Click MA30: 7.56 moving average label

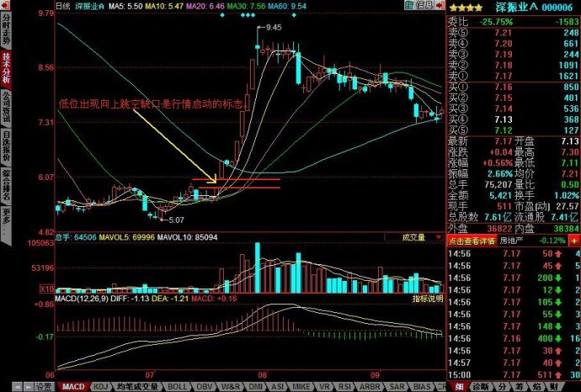(246, 6)
